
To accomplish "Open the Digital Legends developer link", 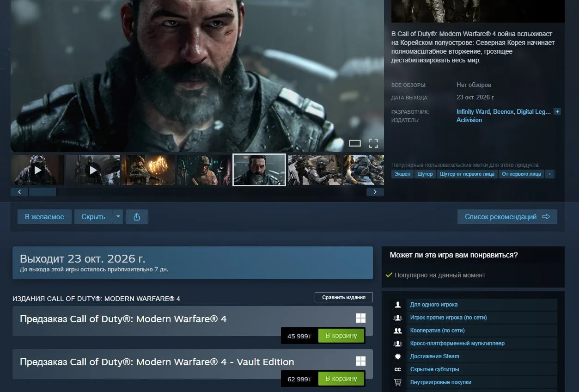I will pos(534,112).
